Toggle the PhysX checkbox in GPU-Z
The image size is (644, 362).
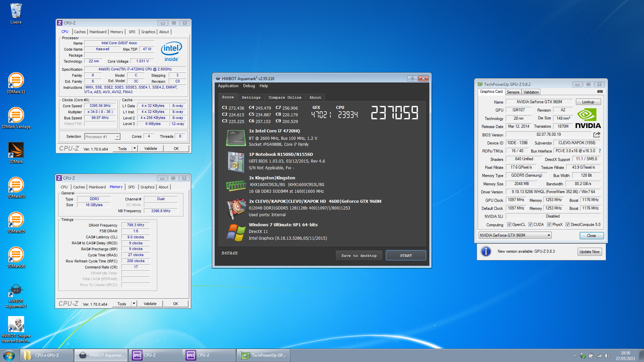(549, 225)
